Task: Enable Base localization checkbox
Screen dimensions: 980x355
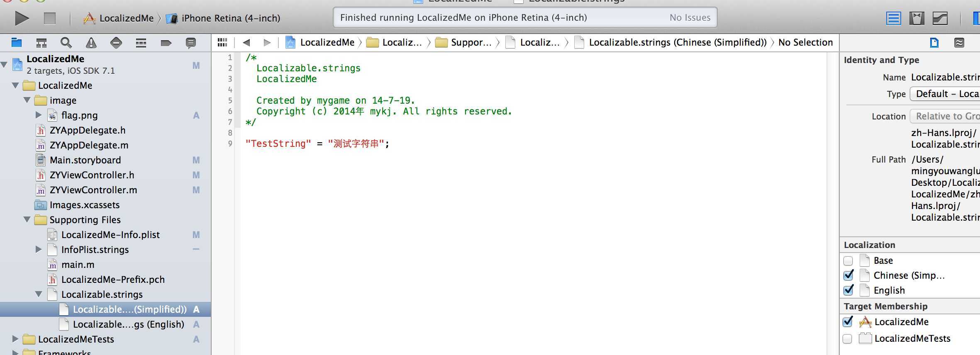Action: (x=848, y=261)
